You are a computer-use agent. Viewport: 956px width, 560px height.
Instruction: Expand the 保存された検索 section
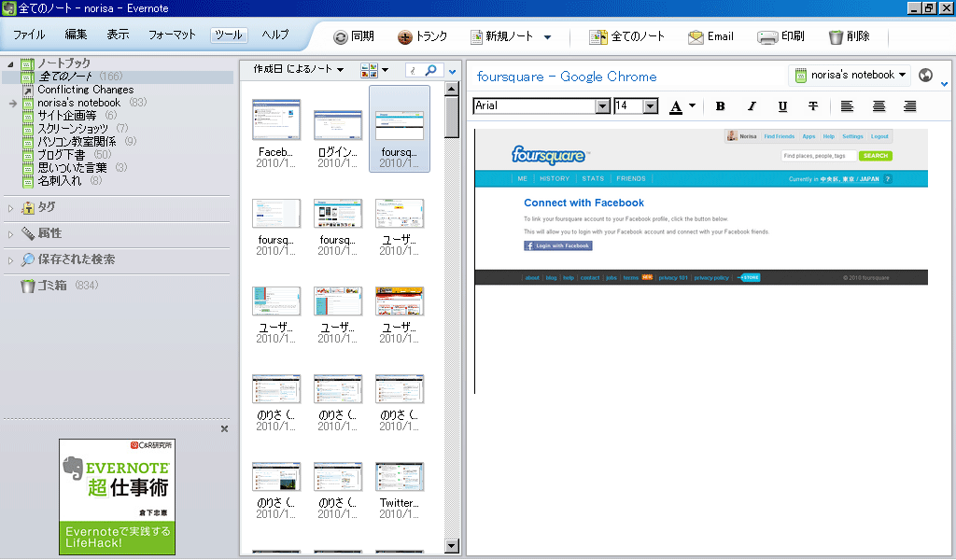click(10, 260)
